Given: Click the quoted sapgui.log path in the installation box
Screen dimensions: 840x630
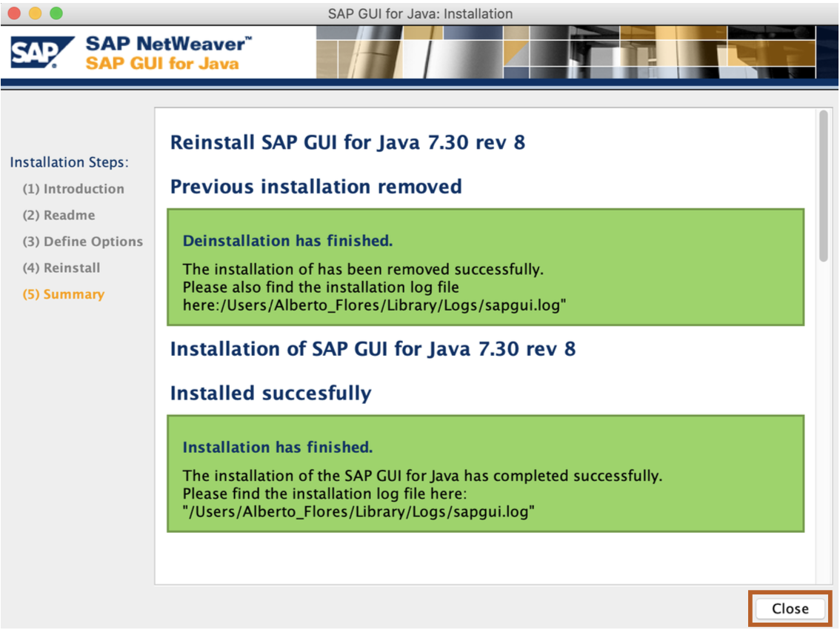Looking at the screenshot, I should [359, 511].
